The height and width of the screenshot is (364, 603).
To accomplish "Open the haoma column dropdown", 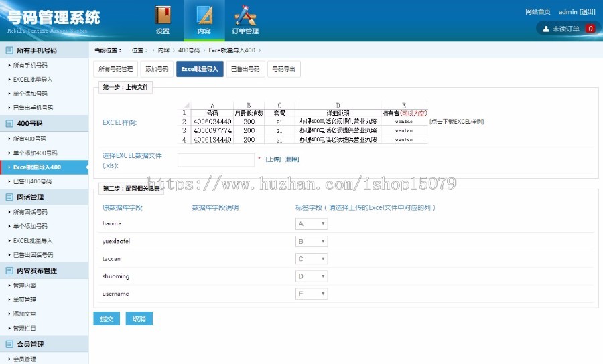I will [x=312, y=223].
